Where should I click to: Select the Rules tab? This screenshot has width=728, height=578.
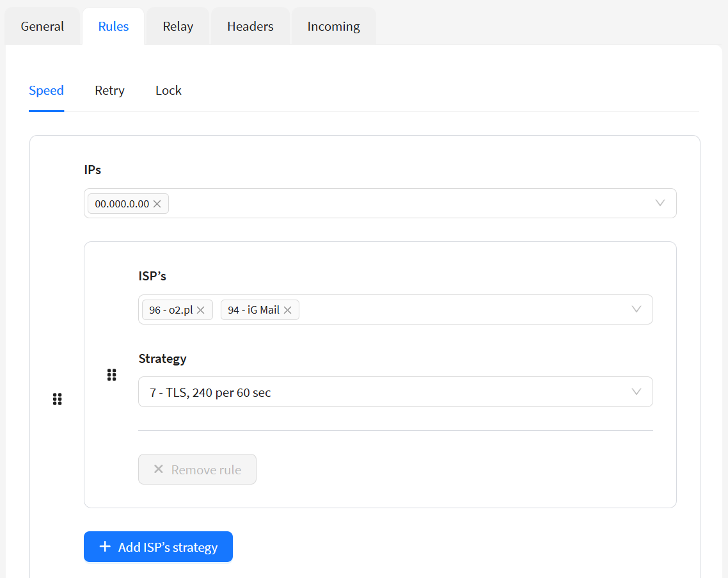pyautogui.click(x=113, y=26)
